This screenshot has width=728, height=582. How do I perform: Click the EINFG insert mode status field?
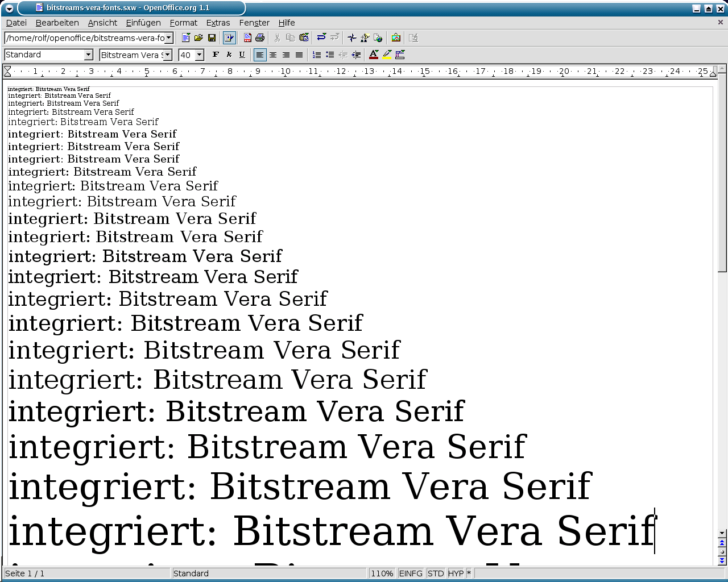(411, 573)
